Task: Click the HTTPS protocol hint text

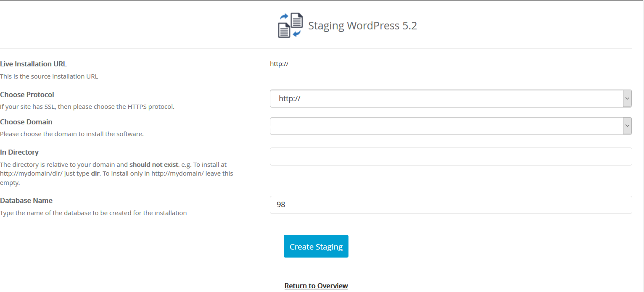Action: click(x=87, y=107)
